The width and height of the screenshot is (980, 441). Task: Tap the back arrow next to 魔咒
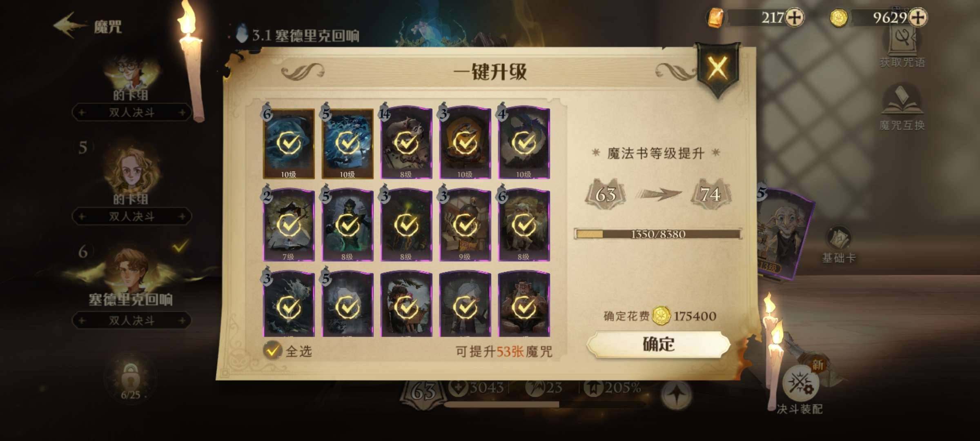(70, 25)
